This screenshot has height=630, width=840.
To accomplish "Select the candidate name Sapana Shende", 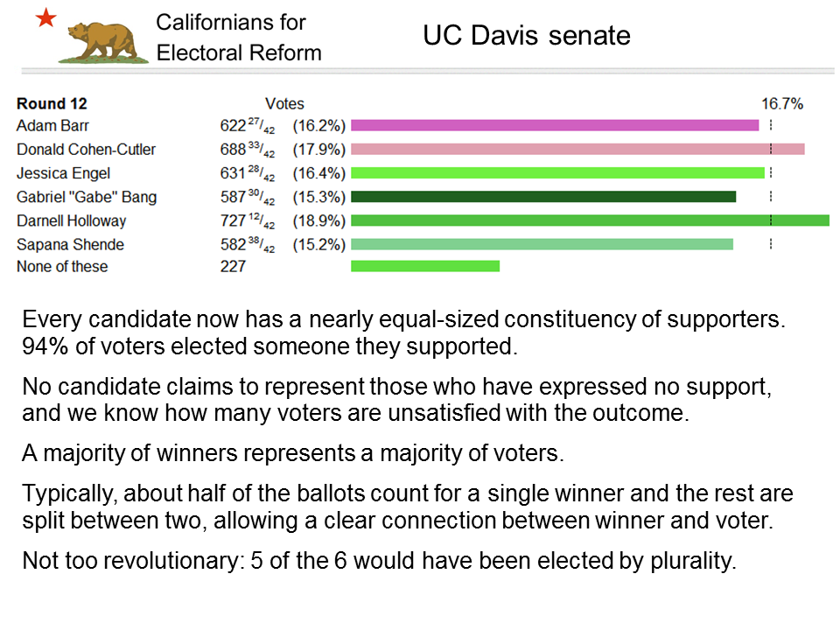I will [70, 245].
